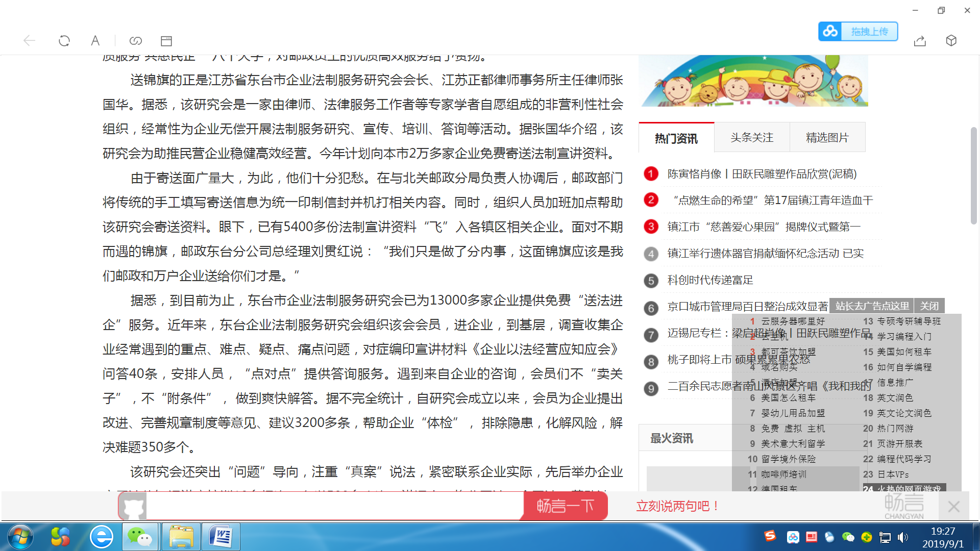Click ad link 如何自学编程
Screen dimensions: 980x551
point(904,367)
